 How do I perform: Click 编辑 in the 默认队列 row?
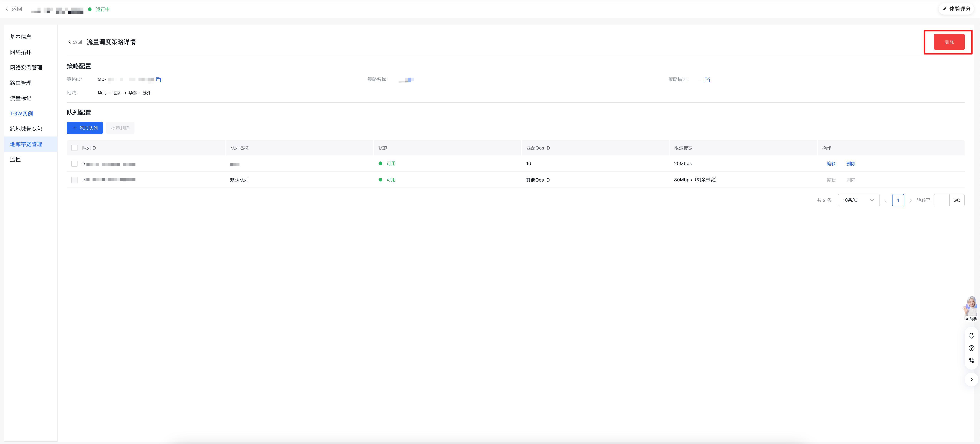[x=831, y=180]
